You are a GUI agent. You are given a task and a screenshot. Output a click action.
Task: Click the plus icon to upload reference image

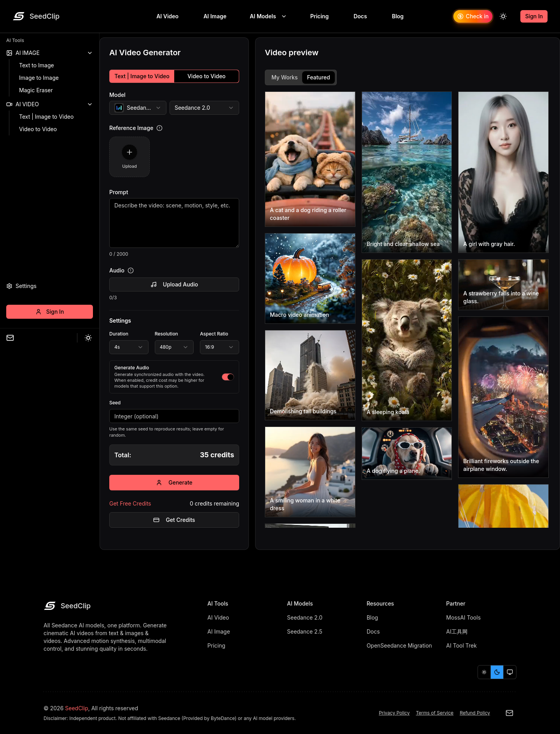click(129, 152)
